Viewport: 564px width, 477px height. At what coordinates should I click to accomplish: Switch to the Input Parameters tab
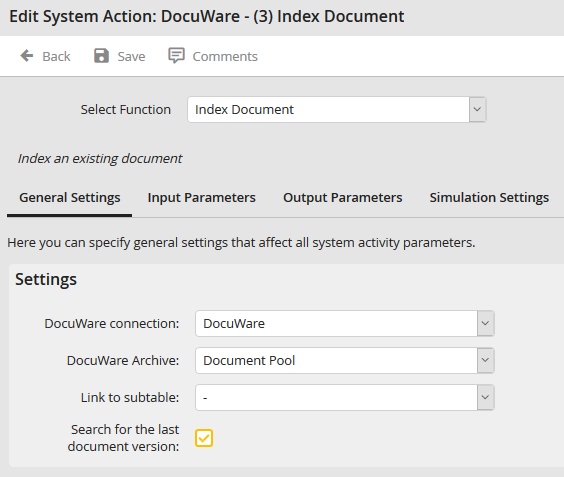pyautogui.click(x=201, y=198)
